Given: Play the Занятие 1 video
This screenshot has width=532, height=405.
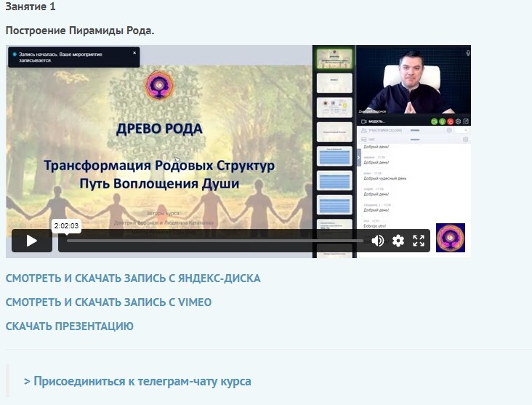Looking at the screenshot, I should point(31,241).
